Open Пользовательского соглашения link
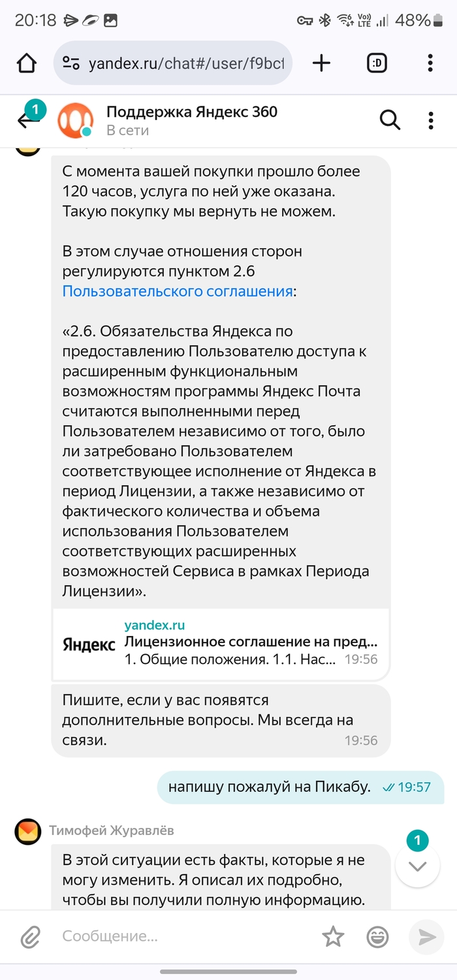 coord(178,291)
